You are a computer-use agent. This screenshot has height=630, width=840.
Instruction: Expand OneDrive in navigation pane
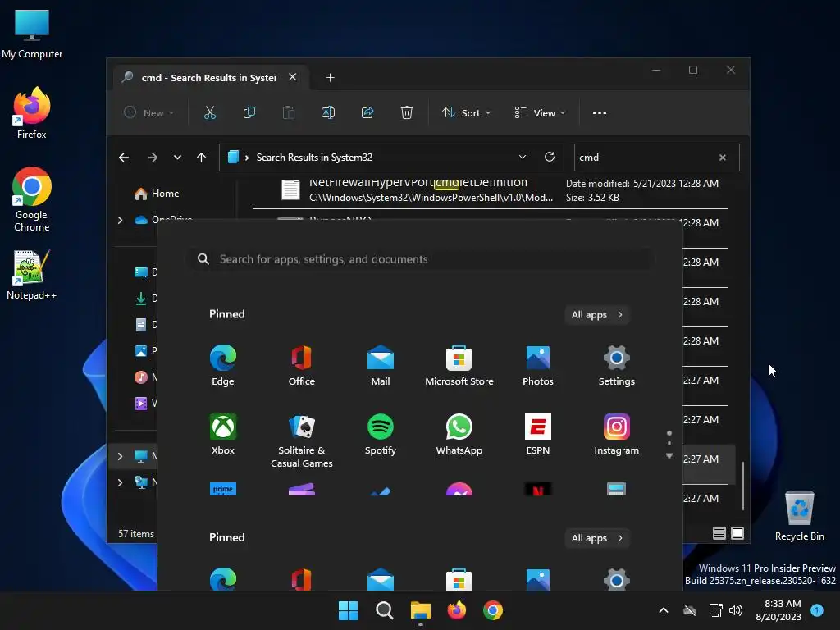tap(120, 220)
